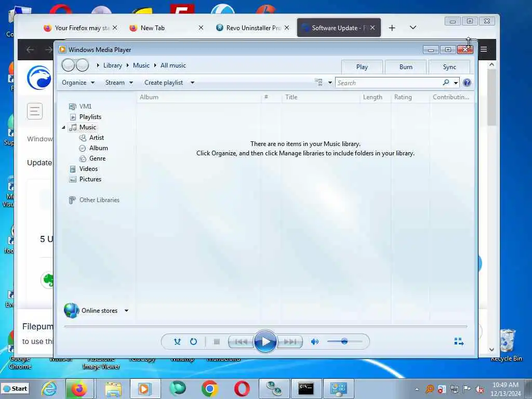Switch to the Sync tab
This screenshot has width=532, height=399.
(x=449, y=67)
